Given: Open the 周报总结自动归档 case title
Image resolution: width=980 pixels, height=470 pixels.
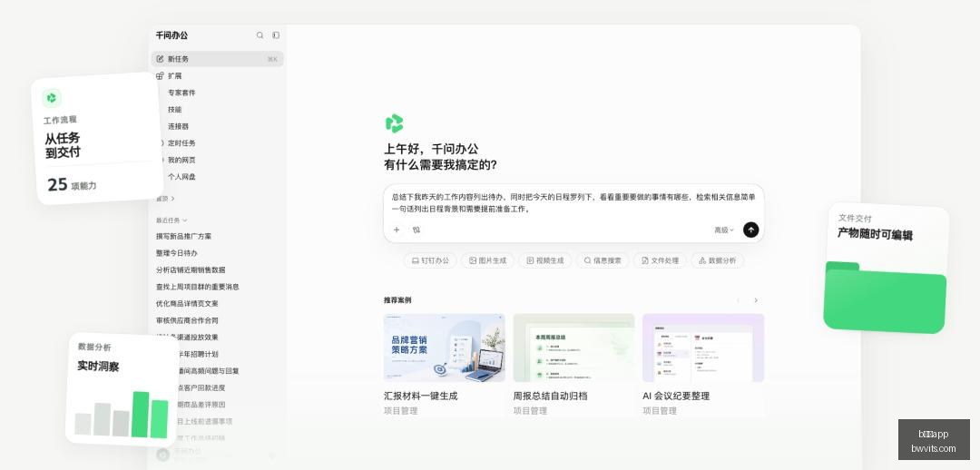Looking at the screenshot, I should (x=550, y=397).
